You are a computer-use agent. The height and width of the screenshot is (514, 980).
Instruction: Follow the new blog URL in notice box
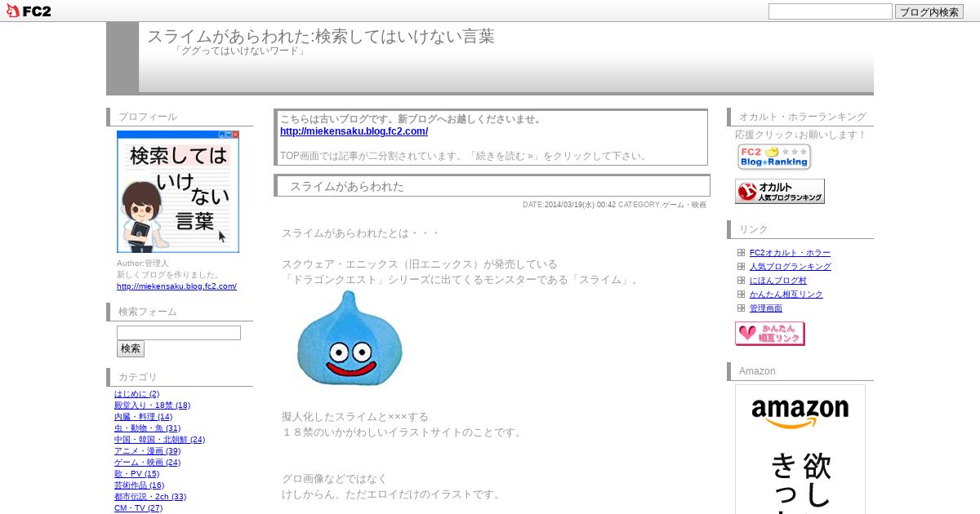pyautogui.click(x=354, y=131)
